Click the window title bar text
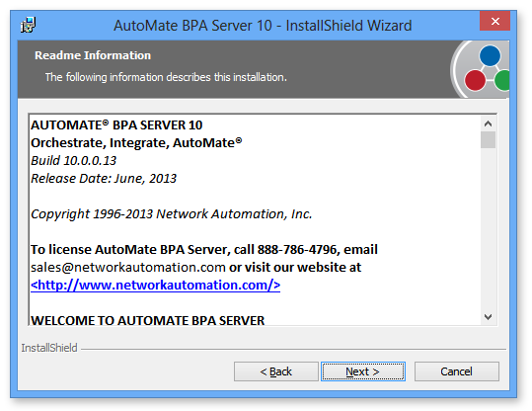This screenshot has height=411, width=532. click(x=263, y=26)
